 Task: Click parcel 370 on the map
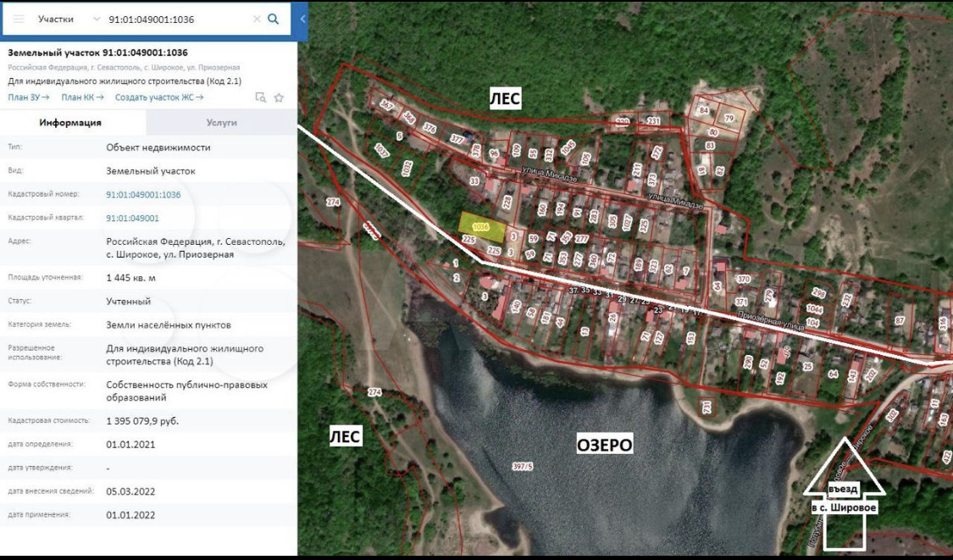[x=743, y=279]
